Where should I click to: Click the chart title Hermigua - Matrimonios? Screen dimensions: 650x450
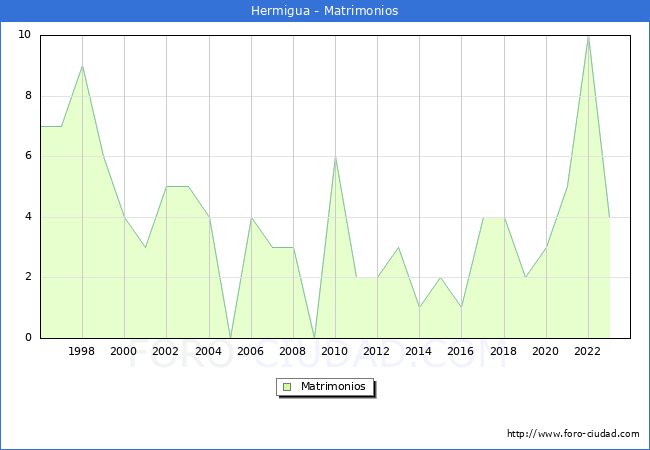pyautogui.click(x=324, y=11)
